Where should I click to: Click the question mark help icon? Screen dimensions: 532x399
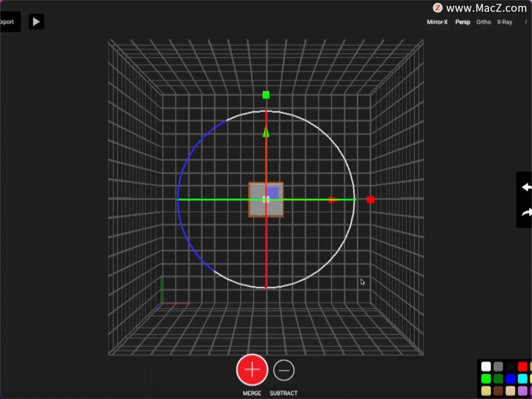526,22
